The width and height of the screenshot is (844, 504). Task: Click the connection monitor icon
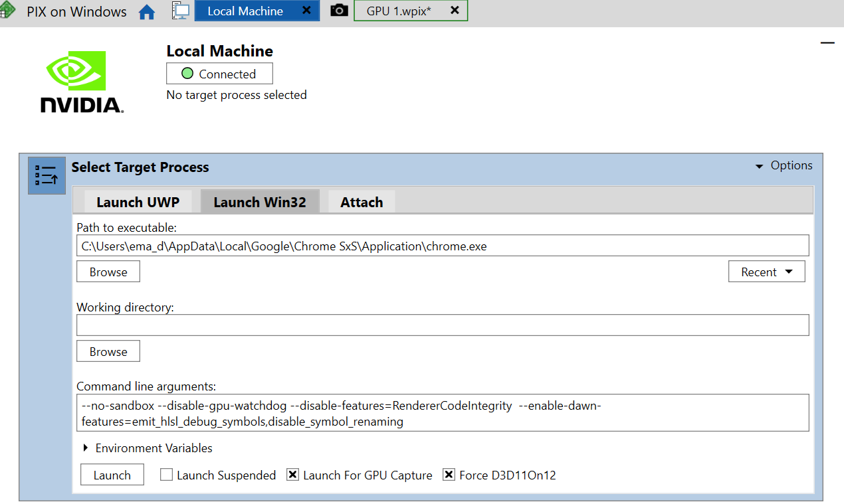(x=180, y=11)
